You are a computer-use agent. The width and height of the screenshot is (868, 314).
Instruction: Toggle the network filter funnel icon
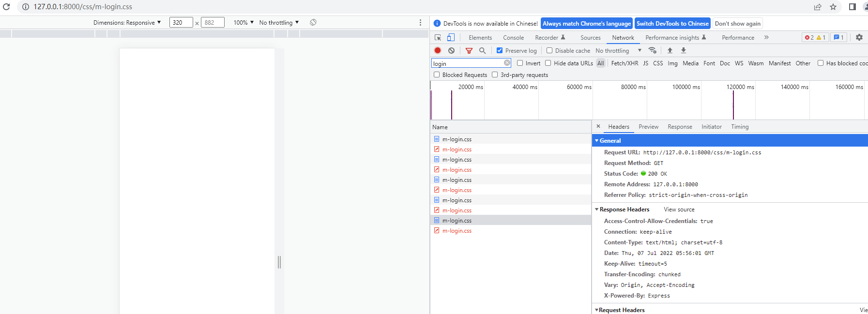click(469, 50)
